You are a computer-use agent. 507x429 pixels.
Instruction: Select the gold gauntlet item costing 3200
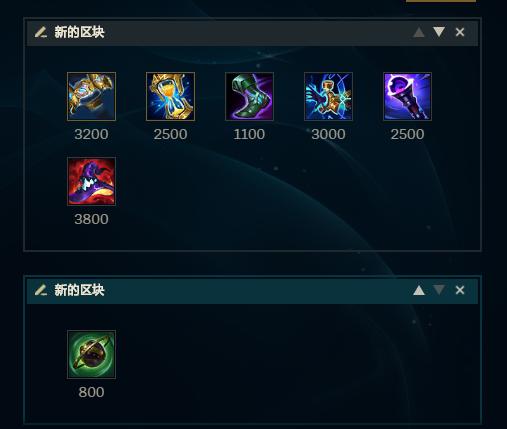coord(91,96)
